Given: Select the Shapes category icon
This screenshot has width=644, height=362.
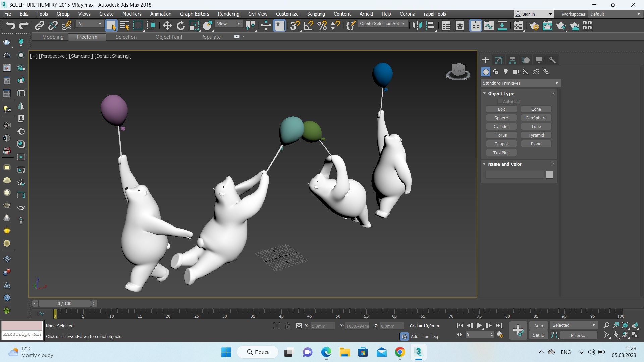Looking at the screenshot, I should [496, 72].
